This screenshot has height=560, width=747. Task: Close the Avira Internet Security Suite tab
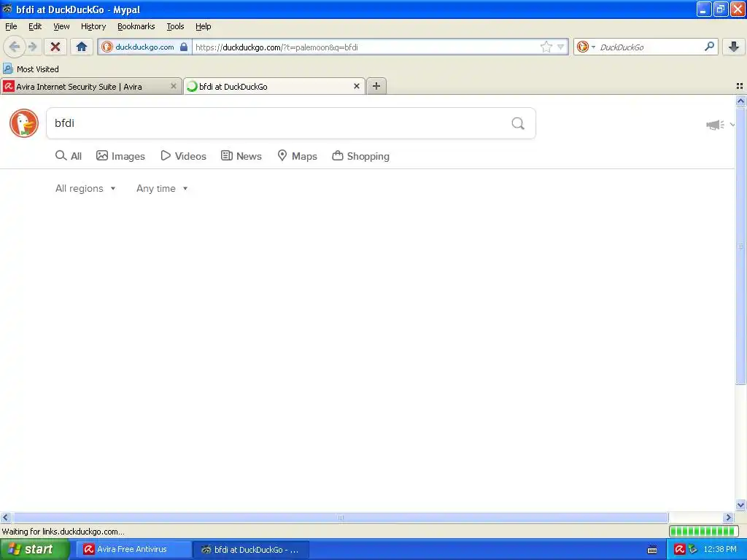(x=174, y=86)
